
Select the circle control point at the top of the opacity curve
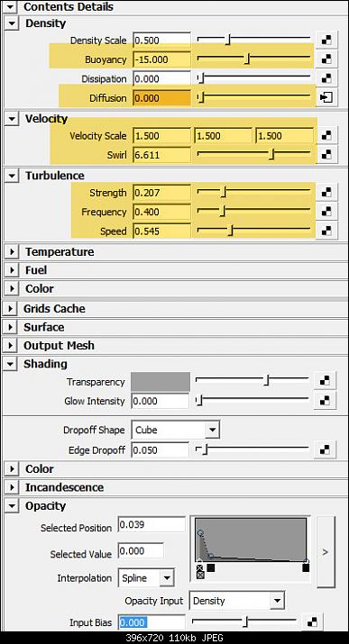pyautogui.click(x=200, y=532)
